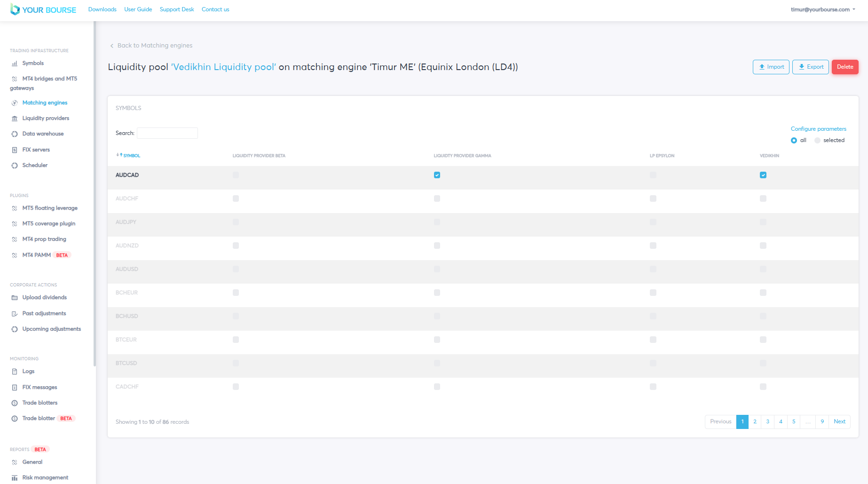868x484 pixels.
Task: Open Symbols via its sidebar icon
Action: click(x=15, y=63)
